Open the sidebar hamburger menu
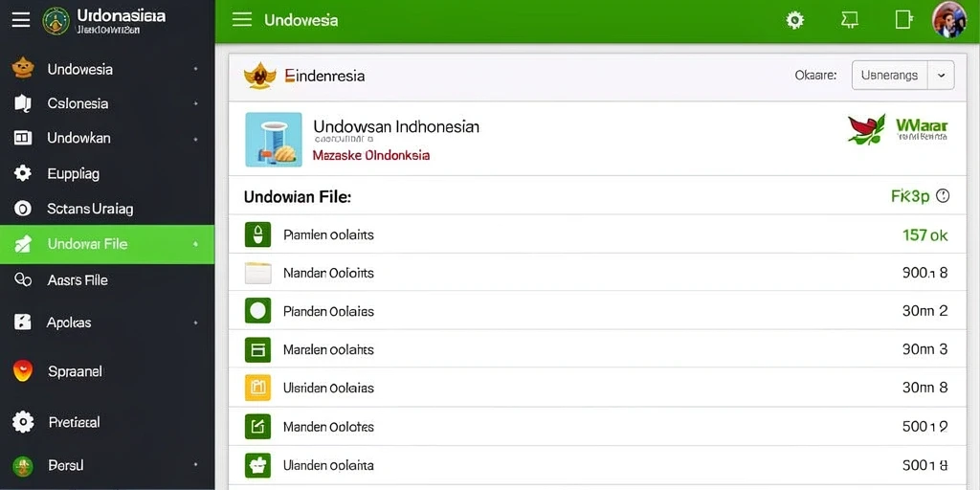The width and height of the screenshot is (980, 490). (21, 20)
